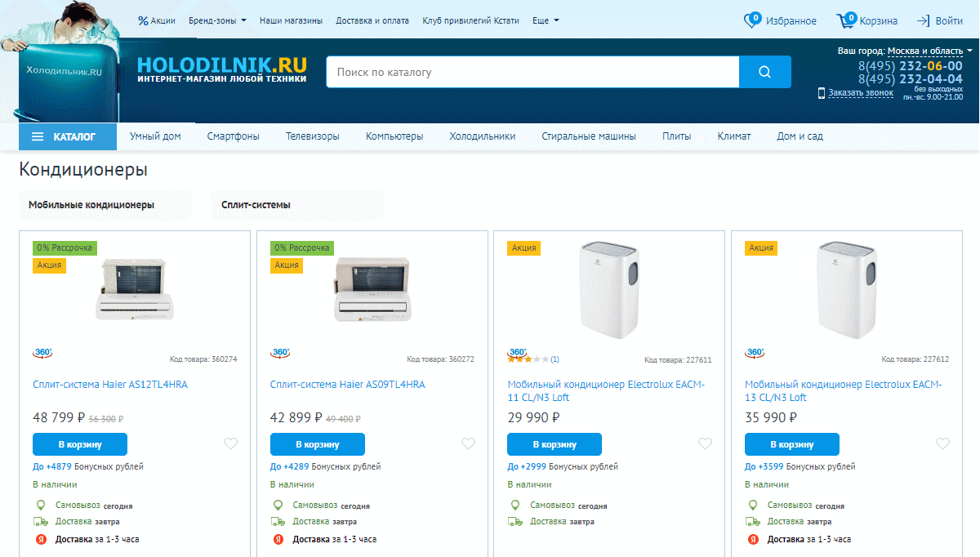The width and height of the screenshot is (980, 557).
Task: Open the Корзина cart icon
Action: [x=847, y=20]
